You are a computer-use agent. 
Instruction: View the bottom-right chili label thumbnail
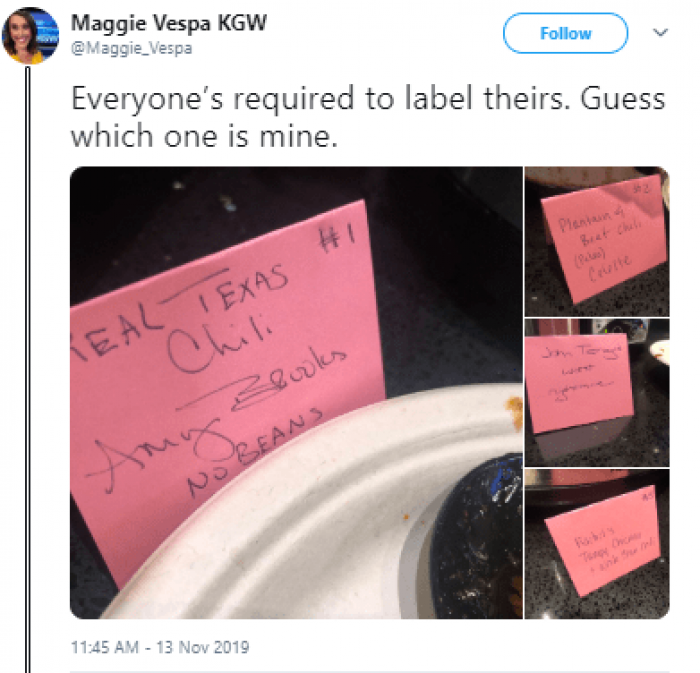tap(597, 544)
